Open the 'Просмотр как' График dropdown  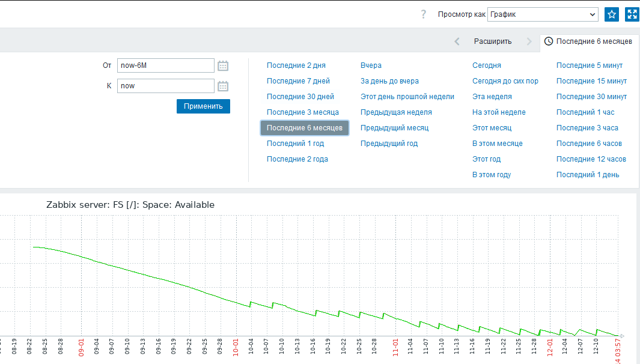[x=542, y=14]
